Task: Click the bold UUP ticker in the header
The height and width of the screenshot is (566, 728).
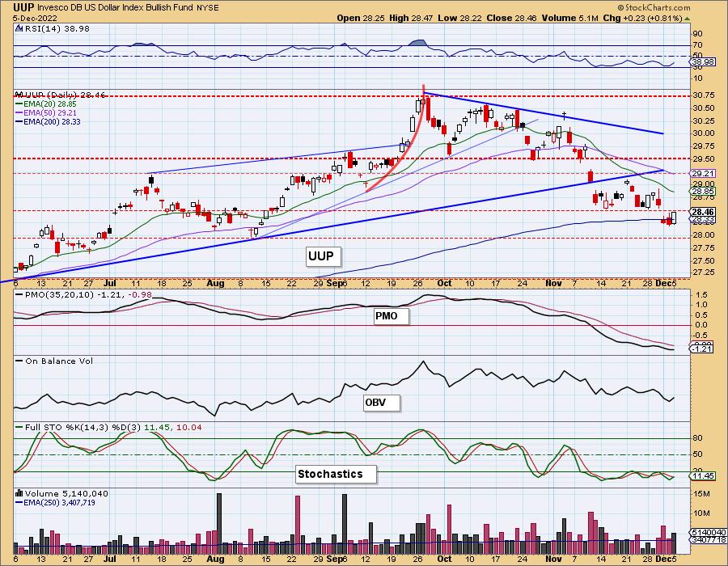Action: point(23,7)
